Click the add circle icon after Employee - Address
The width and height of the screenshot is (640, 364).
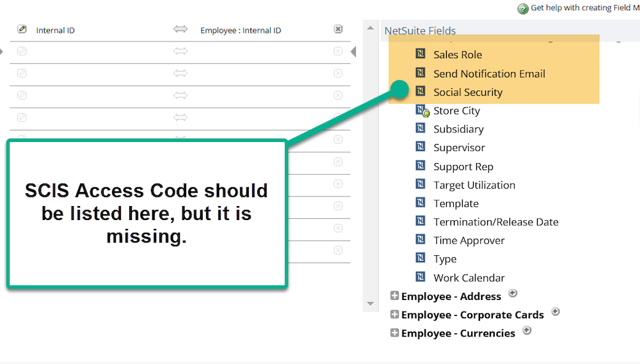(x=513, y=293)
